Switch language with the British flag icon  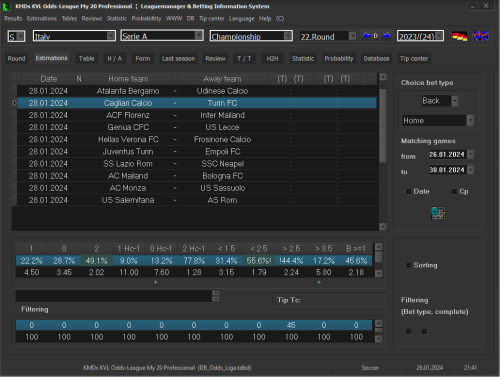coord(481,36)
